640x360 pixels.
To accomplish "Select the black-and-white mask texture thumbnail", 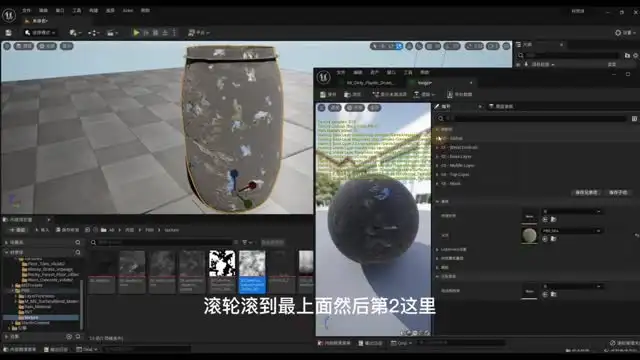I will click(x=222, y=264).
